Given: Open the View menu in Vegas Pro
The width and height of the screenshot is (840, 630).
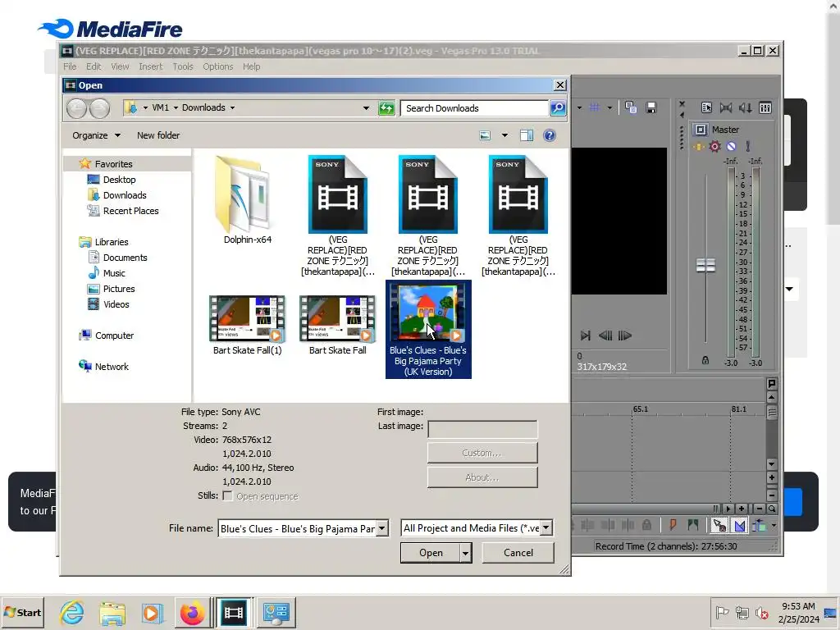Looking at the screenshot, I should point(120,66).
